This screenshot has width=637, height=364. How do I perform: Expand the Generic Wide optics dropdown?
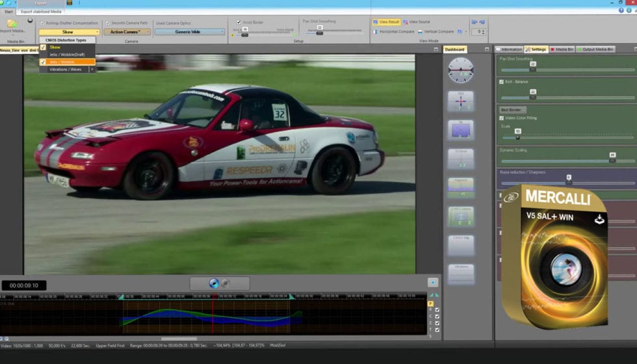(x=189, y=32)
